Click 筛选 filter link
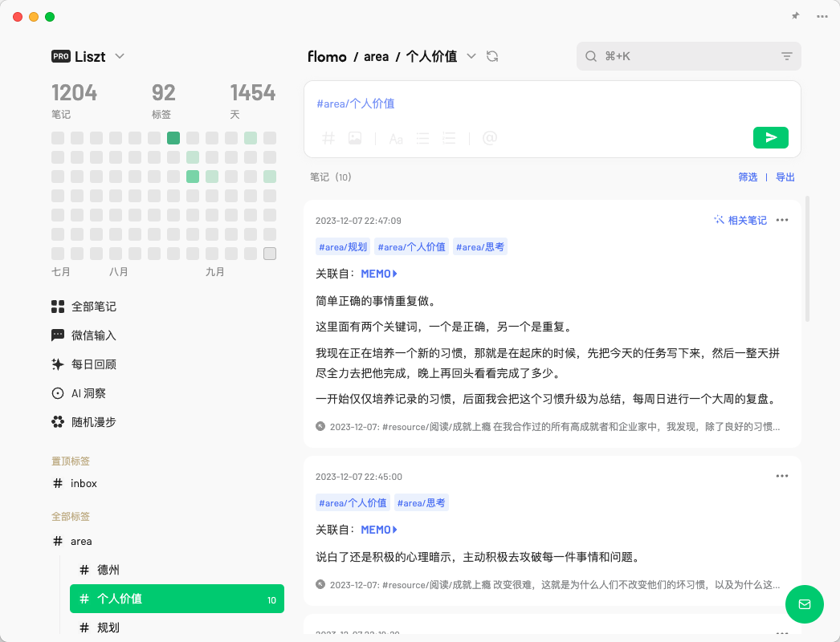 748,177
